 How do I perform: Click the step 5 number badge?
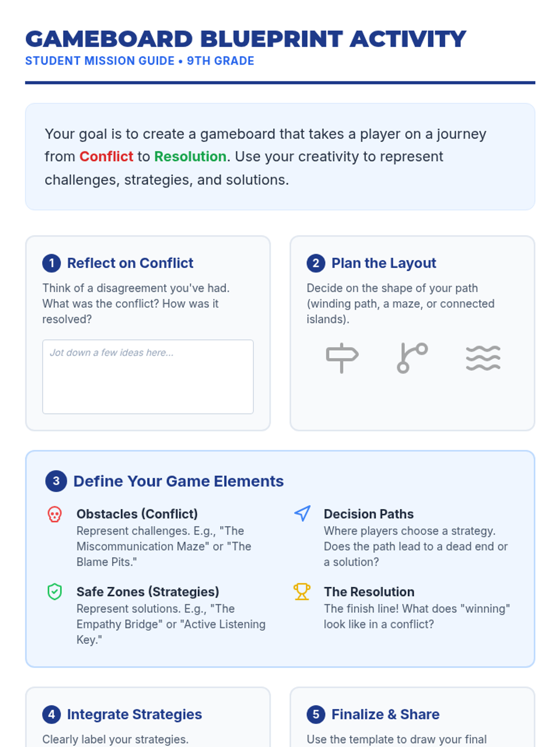pyautogui.click(x=316, y=714)
